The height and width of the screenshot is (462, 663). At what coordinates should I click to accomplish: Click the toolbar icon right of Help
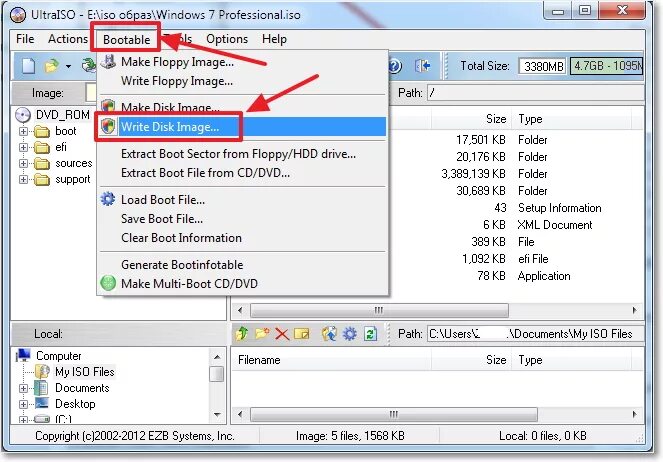pyautogui.click(x=422, y=66)
